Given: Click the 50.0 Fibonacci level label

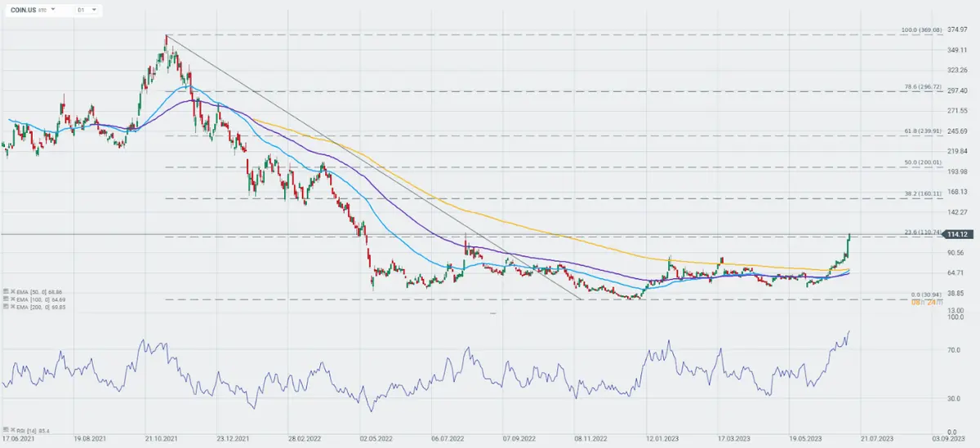Looking at the screenshot, I should (924, 162).
